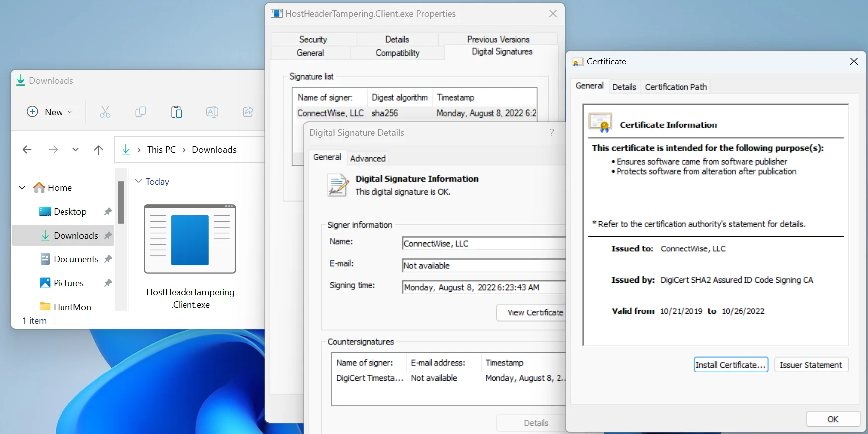Click the signer Name field showing ConnectWise, LLC
The width and height of the screenshot is (868, 434).
[484, 244]
